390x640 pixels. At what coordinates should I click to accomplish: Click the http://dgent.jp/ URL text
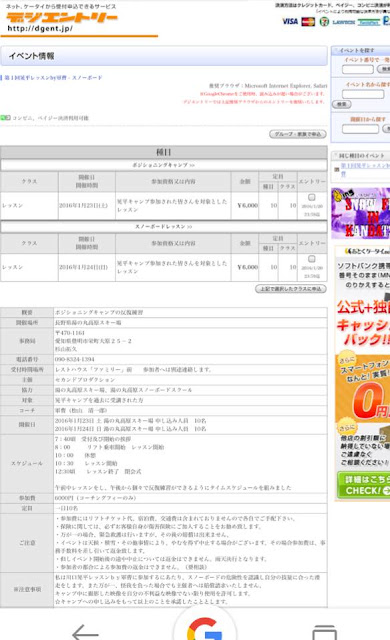point(40,29)
